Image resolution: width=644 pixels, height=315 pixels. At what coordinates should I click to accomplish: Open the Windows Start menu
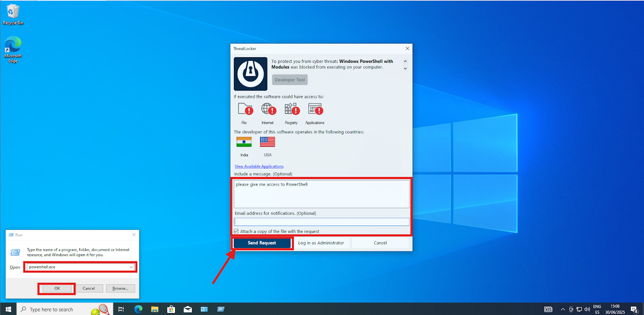point(8,309)
